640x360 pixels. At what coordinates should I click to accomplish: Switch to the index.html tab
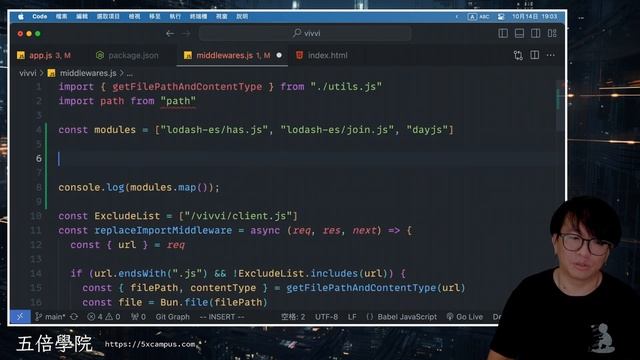(x=322, y=55)
